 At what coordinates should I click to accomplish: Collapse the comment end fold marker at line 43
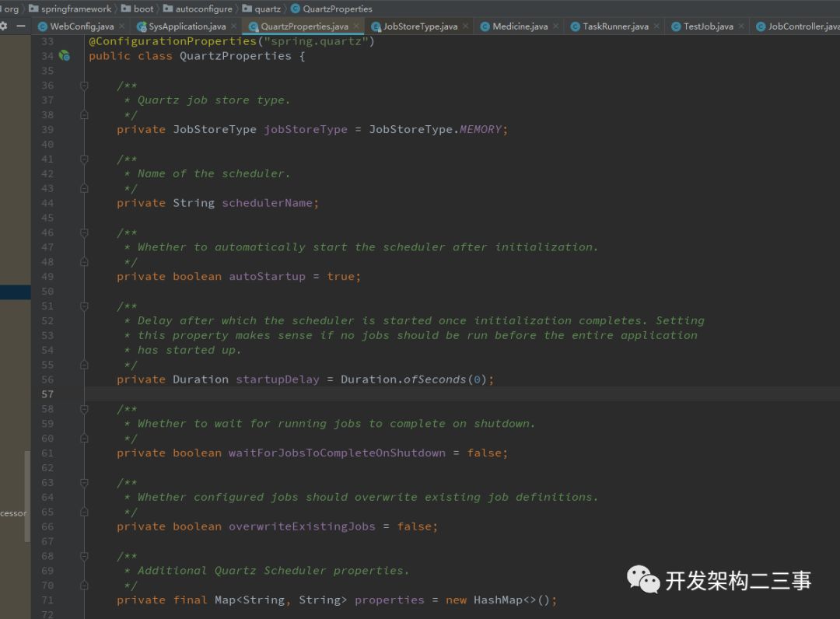[x=84, y=188]
